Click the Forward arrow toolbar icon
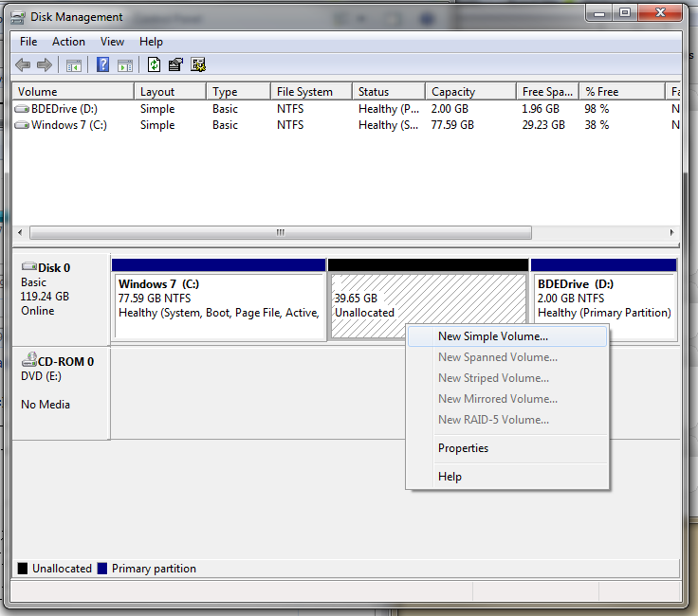This screenshot has height=616, width=698. 44,65
